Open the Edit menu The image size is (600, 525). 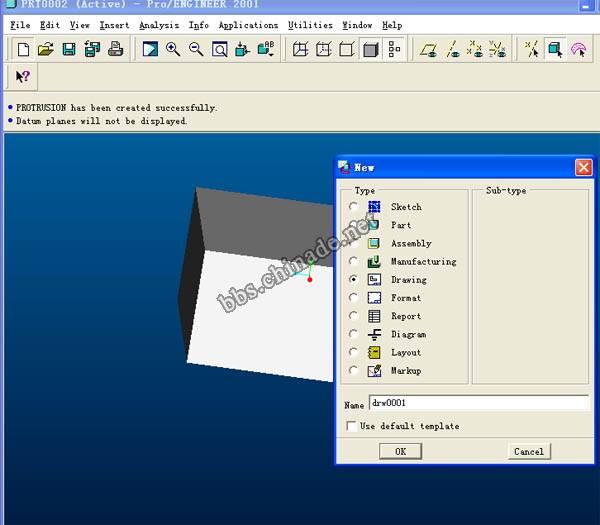pyautogui.click(x=50, y=25)
